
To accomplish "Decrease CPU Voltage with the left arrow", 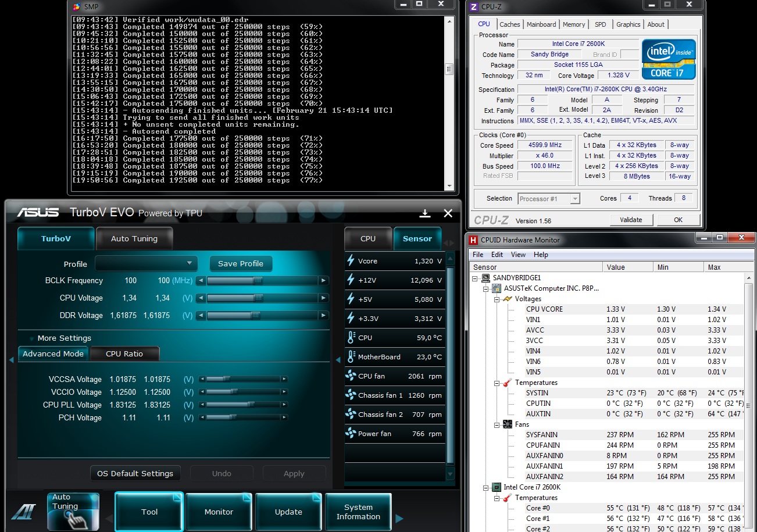I will (x=201, y=298).
